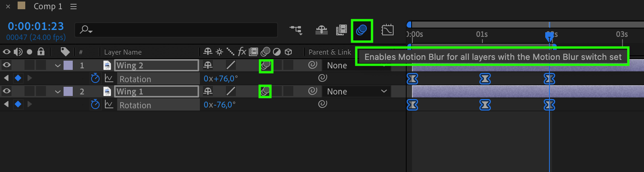
Task: Select the Comp 1 tab
Action: [48, 7]
